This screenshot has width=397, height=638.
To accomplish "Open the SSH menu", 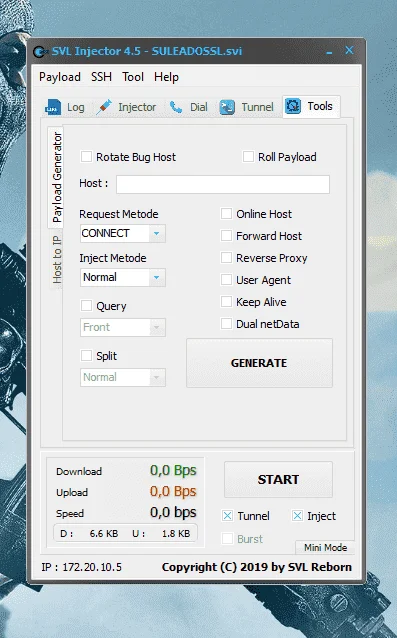I will coord(101,76).
